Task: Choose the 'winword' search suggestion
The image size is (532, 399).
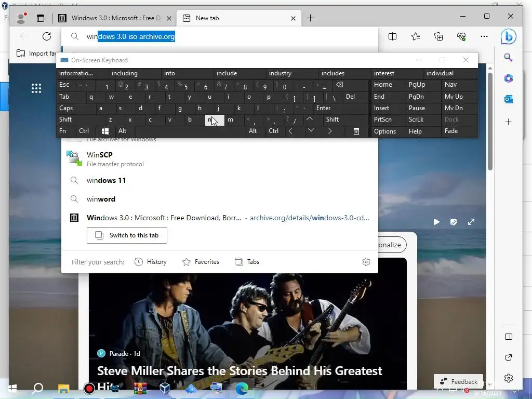Action: tap(220, 199)
